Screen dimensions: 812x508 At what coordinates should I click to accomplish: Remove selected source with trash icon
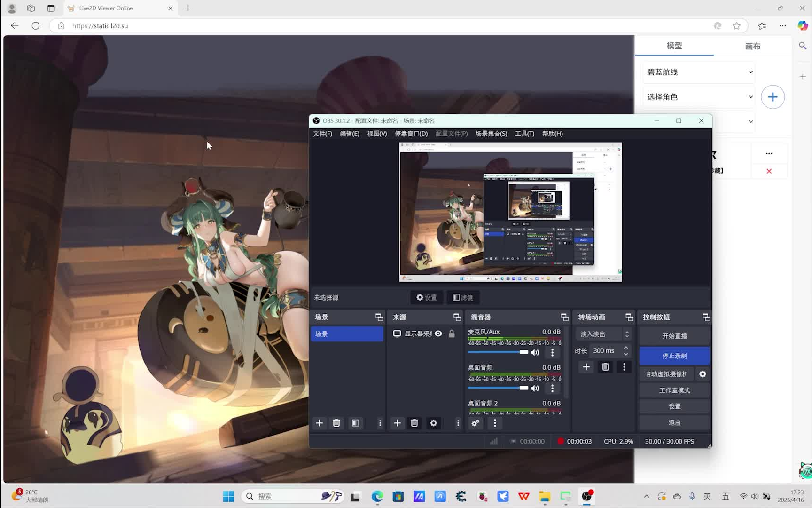(x=414, y=423)
